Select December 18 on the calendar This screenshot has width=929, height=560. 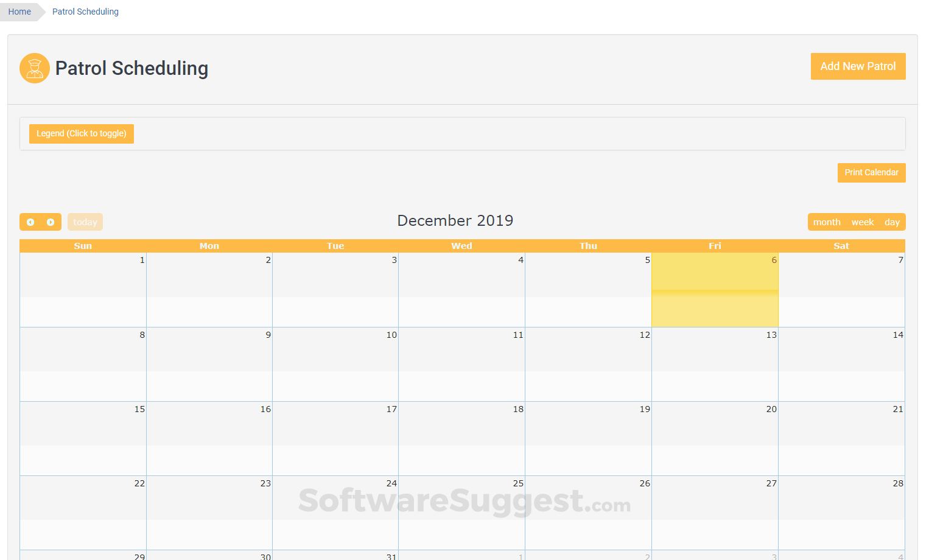click(x=462, y=439)
